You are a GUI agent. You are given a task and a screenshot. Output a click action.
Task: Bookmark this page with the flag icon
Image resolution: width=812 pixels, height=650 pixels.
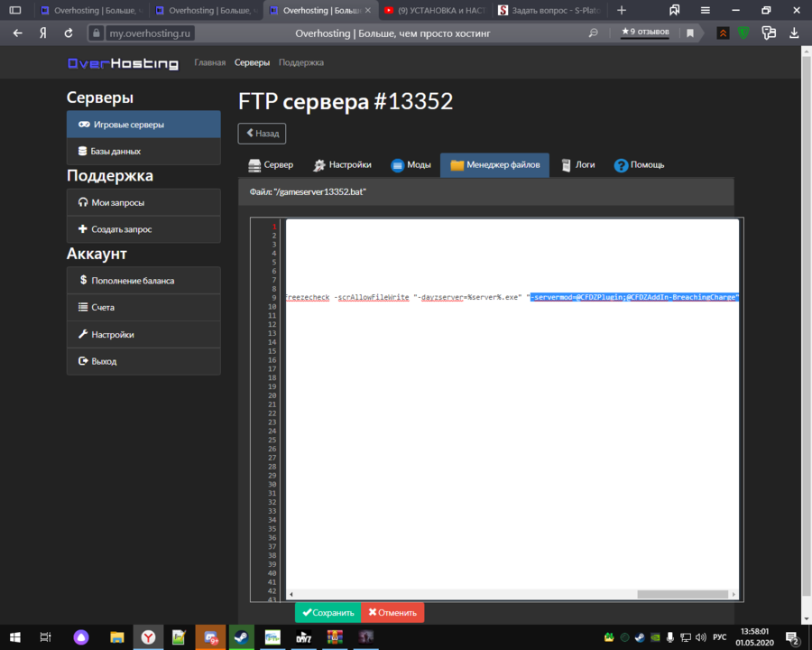(x=690, y=33)
